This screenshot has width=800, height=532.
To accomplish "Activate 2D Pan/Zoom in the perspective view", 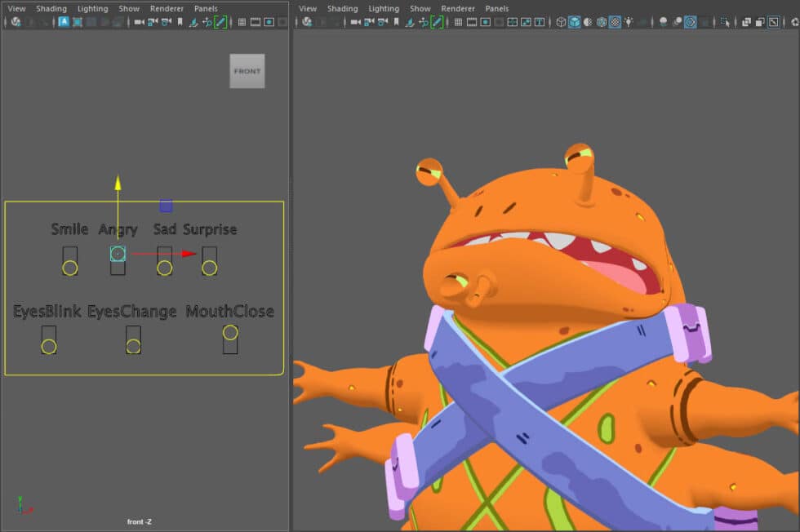I will point(423,22).
